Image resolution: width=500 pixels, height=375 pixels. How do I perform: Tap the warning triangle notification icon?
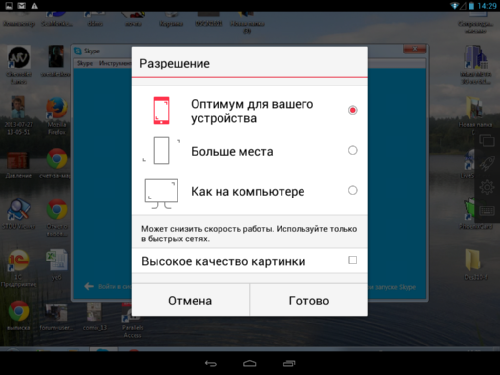[34, 6]
